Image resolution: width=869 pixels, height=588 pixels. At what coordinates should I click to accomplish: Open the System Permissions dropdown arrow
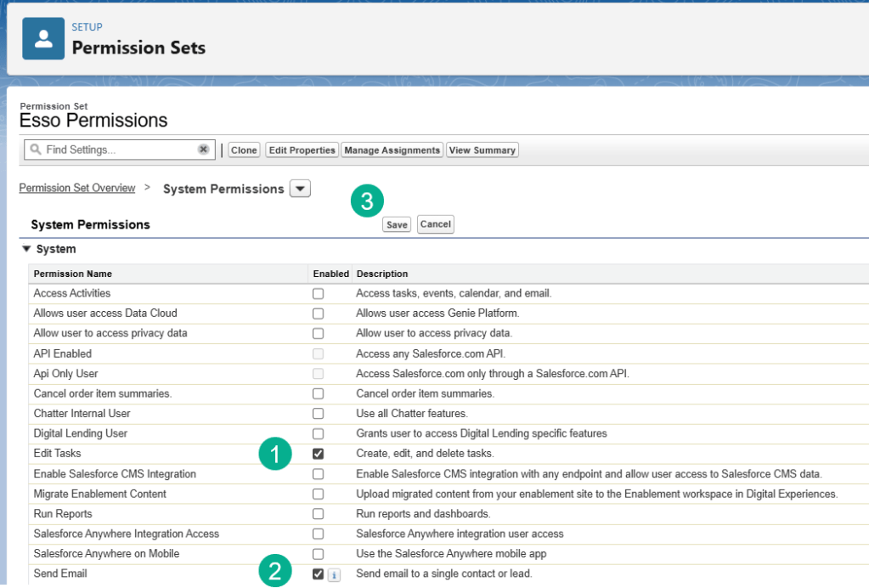pyautogui.click(x=300, y=189)
